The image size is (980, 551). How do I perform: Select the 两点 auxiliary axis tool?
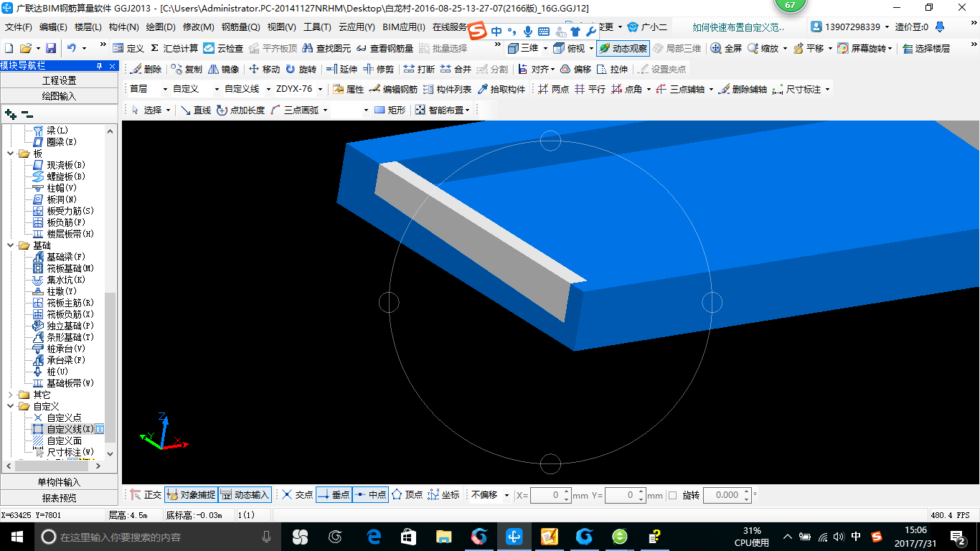(553, 90)
